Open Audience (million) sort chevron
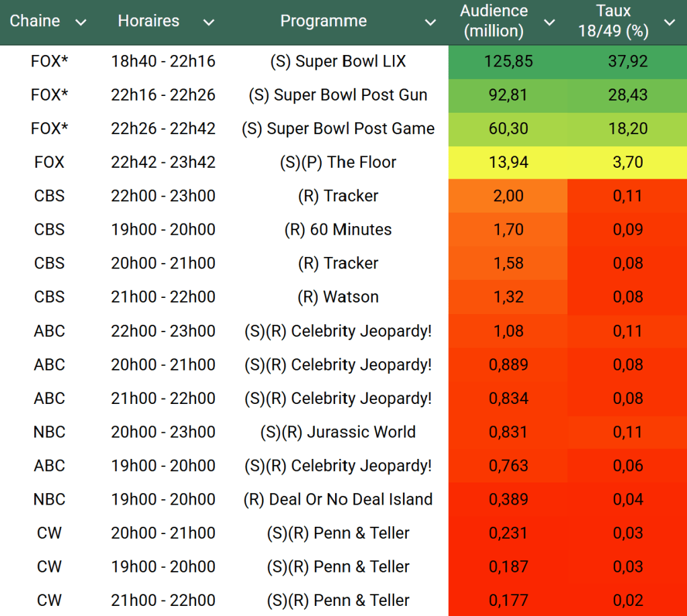Viewport: 687px width, 616px height. 549,23
